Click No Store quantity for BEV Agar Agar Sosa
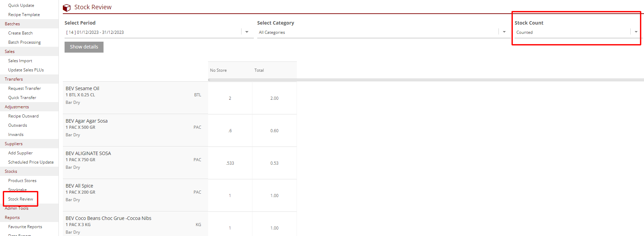This screenshot has width=644, height=236. coord(230,131)
